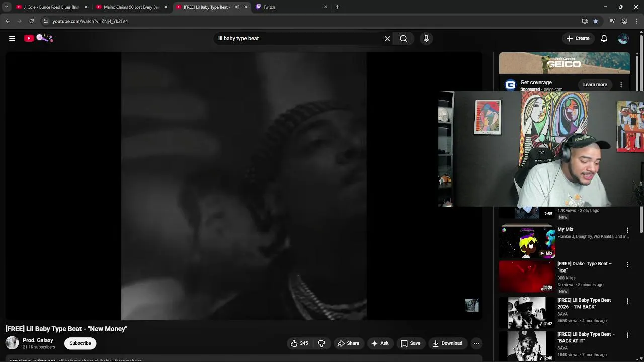Close the J. Cole Bunce Road Blues tab
Viewport: 644px width, 362px height.
tap(86, 7)
